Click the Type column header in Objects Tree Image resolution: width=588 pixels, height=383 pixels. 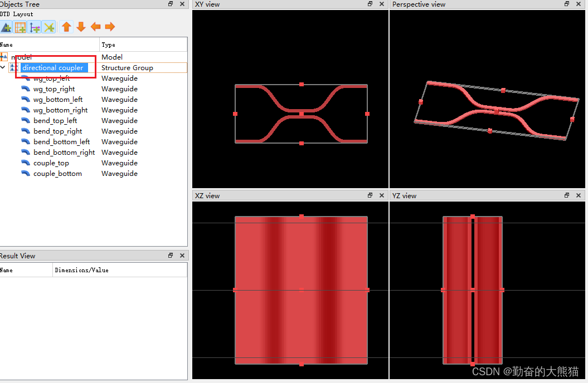pos(143,45)
